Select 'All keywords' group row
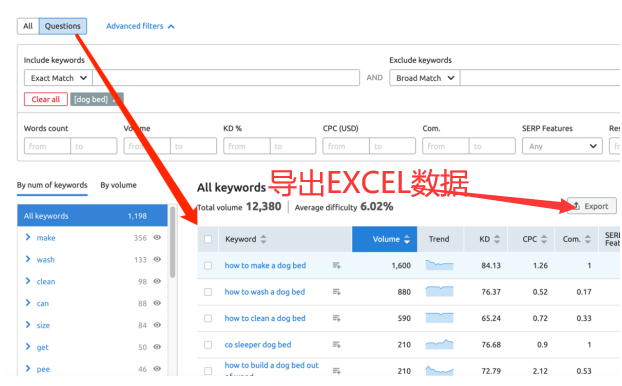622x386 pixels. coord(92,216)
